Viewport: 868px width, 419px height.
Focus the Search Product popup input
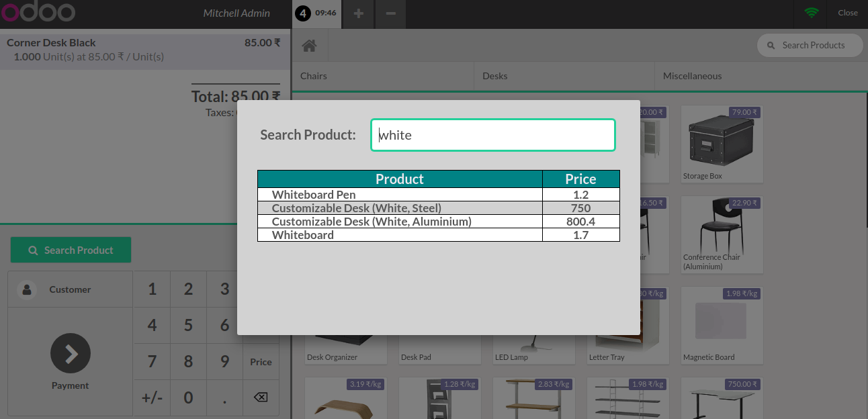[493, 135]
